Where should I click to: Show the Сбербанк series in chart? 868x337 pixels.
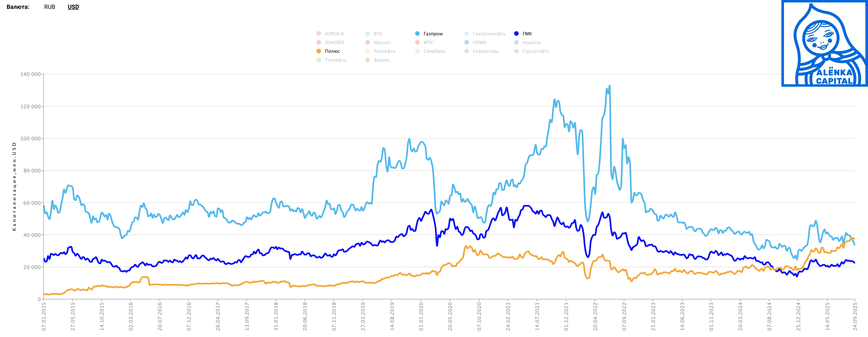(434, 51)
